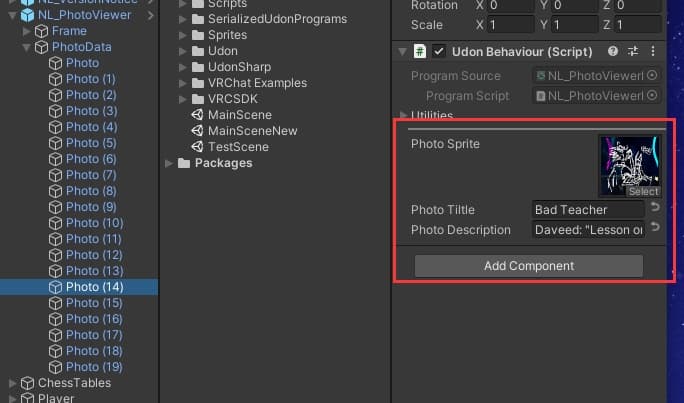This screenshot has width=684, height=403.
Task: Click the Program Script object picker icon
Action: pos(652,96)
